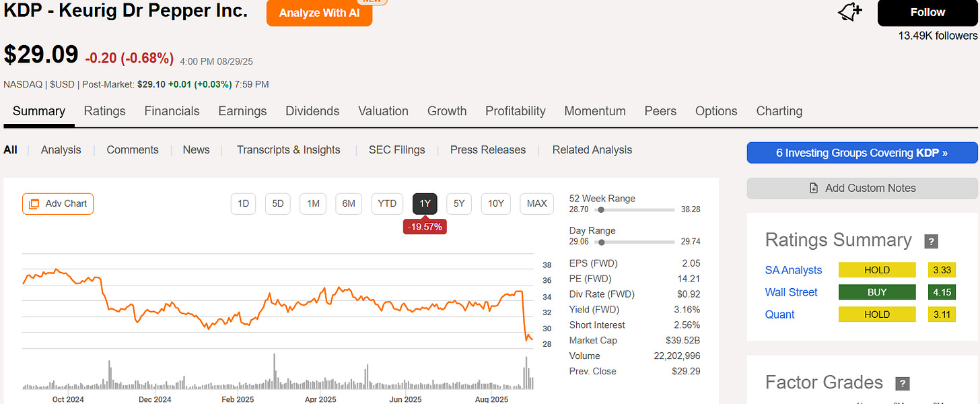980x404 pixels.
Task: Click the Adv Chart button
Action: coord(58,203)
